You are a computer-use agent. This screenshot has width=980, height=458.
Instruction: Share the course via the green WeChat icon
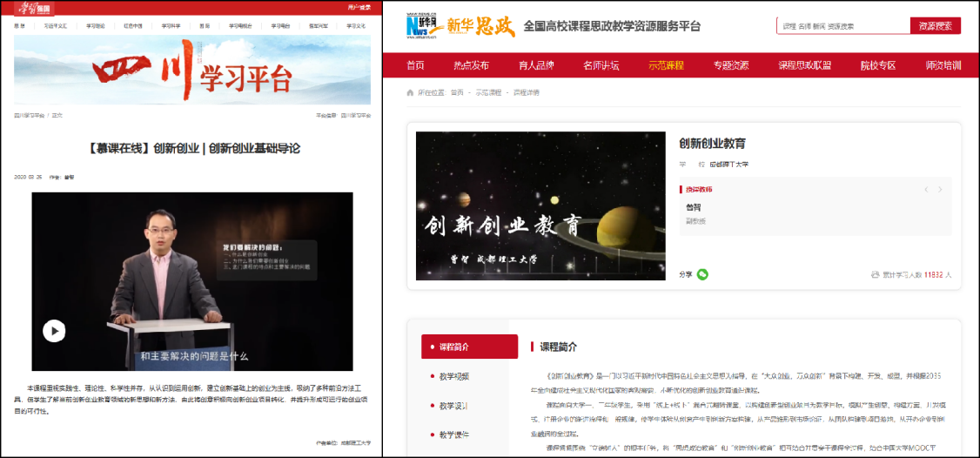[x=702, y=274]
